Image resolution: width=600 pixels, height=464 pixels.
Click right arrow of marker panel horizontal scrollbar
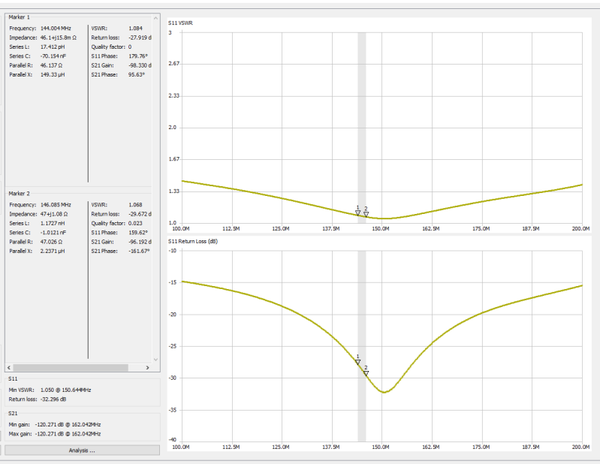(x=147, y=367)
